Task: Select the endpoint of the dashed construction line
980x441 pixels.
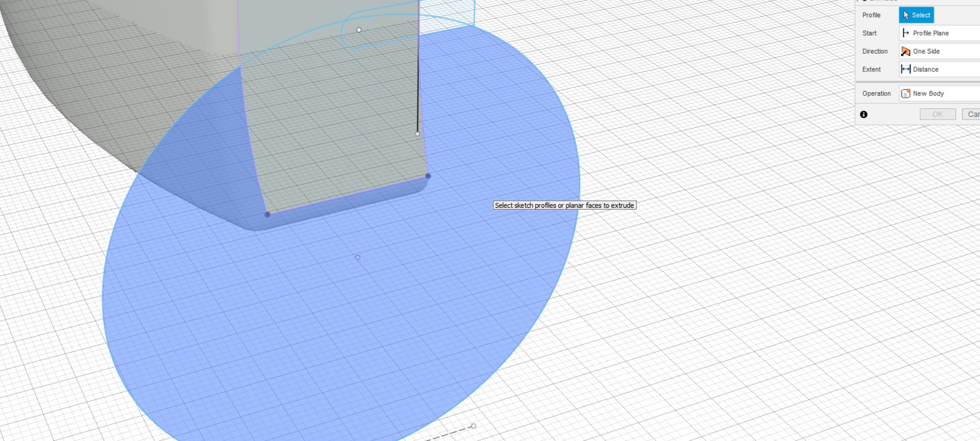Action: 473,426
